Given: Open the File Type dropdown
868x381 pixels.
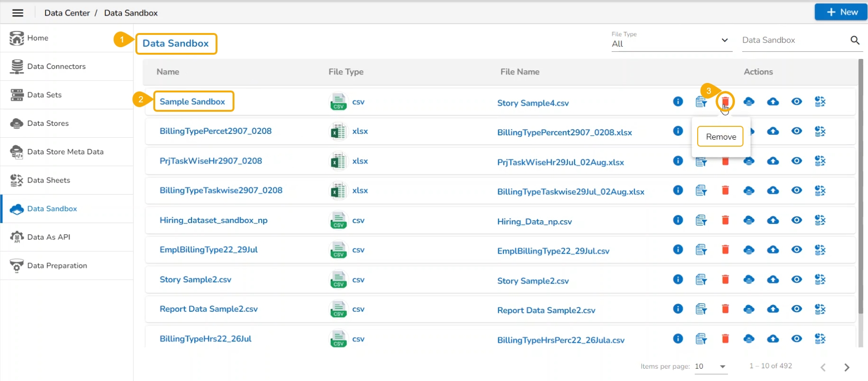Looking at the screenshot, I should (x=671, y=43).
